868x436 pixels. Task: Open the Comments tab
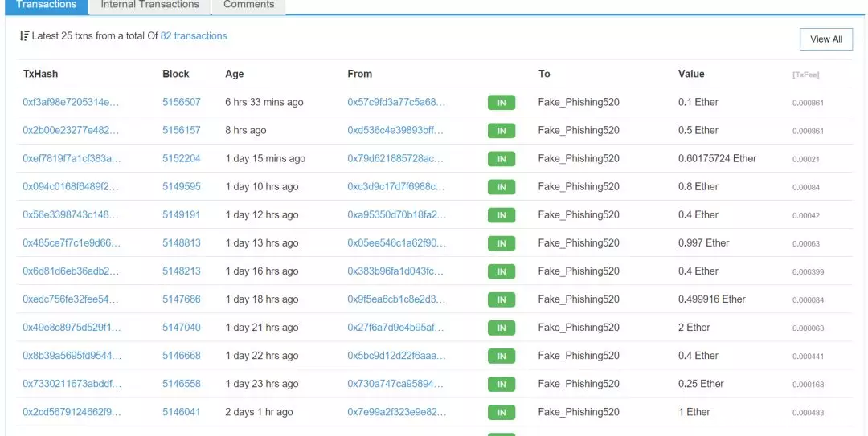pyautogui.click(x=248, y=5)
